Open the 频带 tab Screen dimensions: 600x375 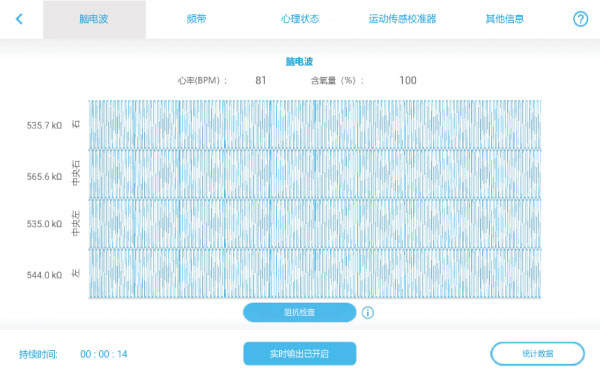[197, 19]
